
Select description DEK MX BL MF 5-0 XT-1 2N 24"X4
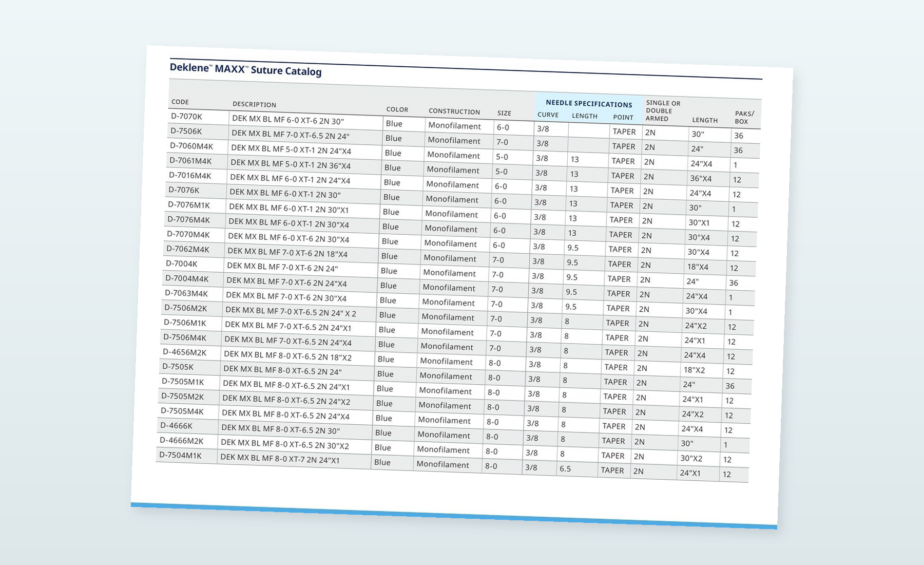[291, 149]
